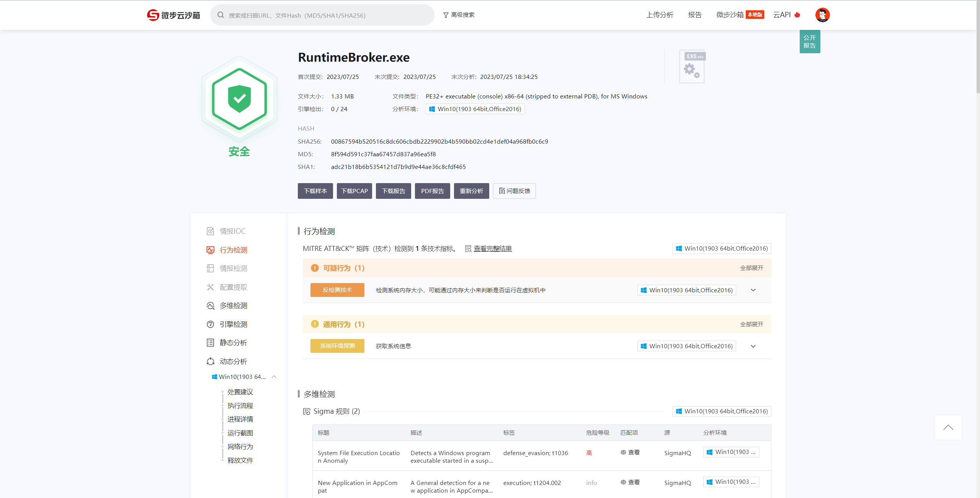Expand the 系统环境探测 behavior row chevron
Screen dimensions: 980x498
[x=753, y=346]
